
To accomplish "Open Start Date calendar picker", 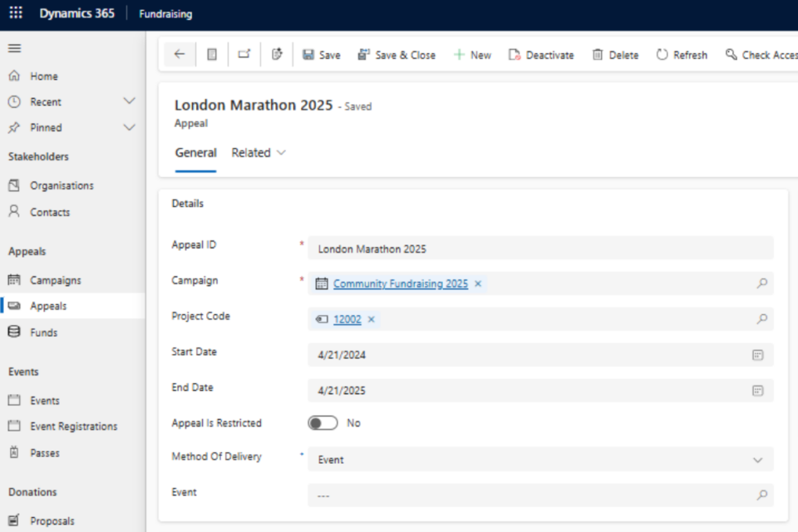I will (757, 355).
